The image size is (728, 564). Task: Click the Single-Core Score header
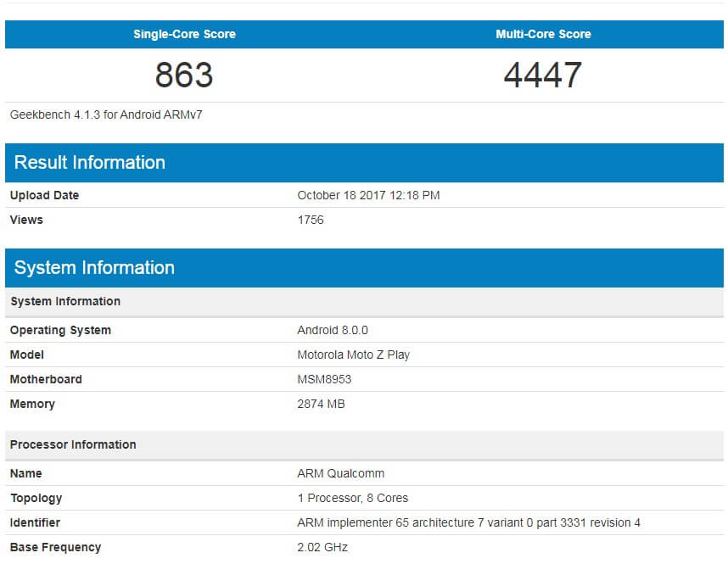click(x=184, y=34)
